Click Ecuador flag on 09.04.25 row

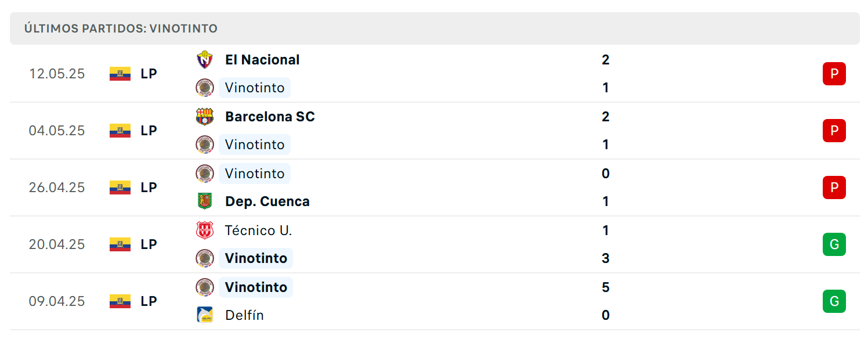120,301
